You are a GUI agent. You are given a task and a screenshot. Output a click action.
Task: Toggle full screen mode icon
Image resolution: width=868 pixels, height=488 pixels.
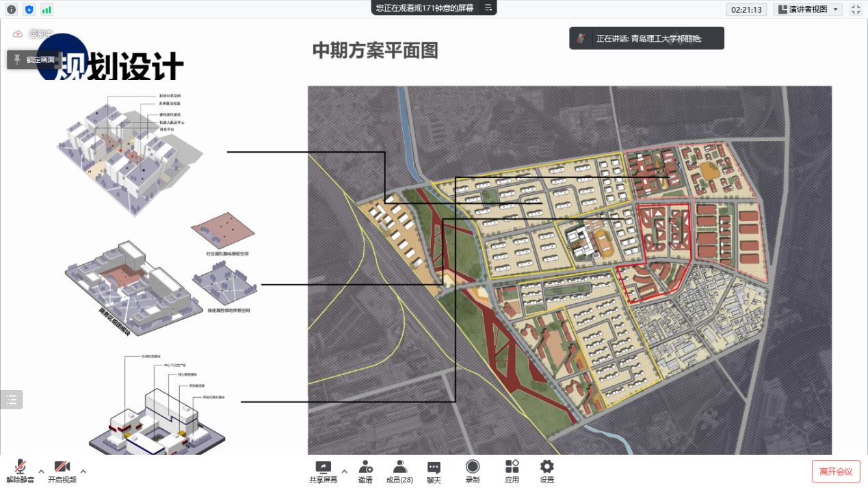coord(856,10)
